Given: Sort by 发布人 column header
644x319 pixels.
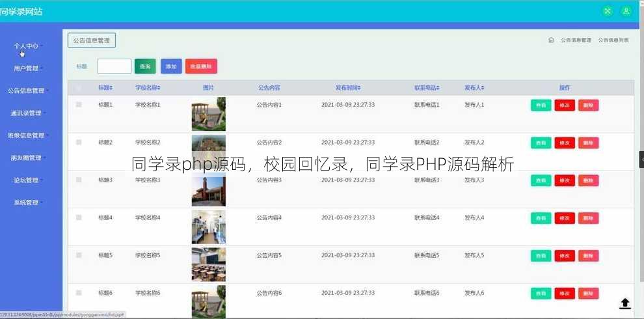Looking at the screenshot, I should [x=474, y=87].
